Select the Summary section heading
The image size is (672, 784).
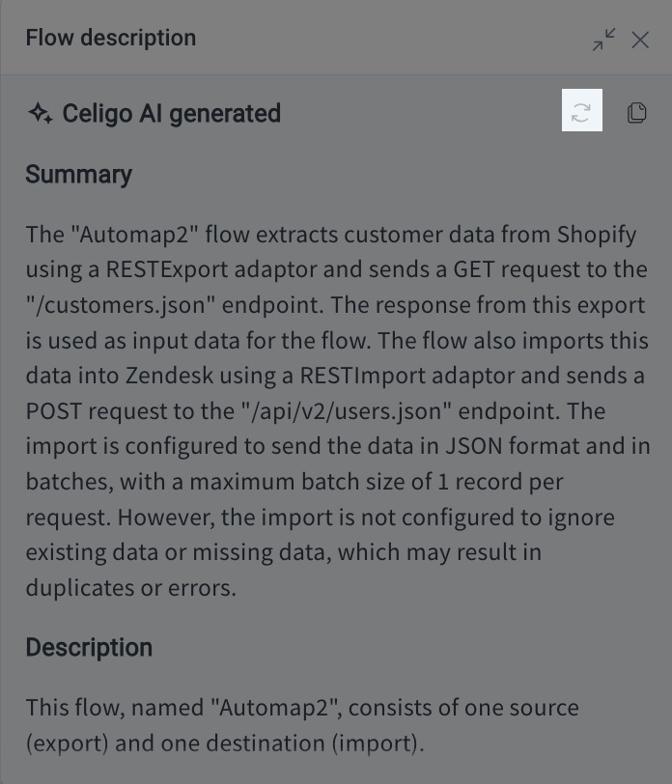(78, 175)
